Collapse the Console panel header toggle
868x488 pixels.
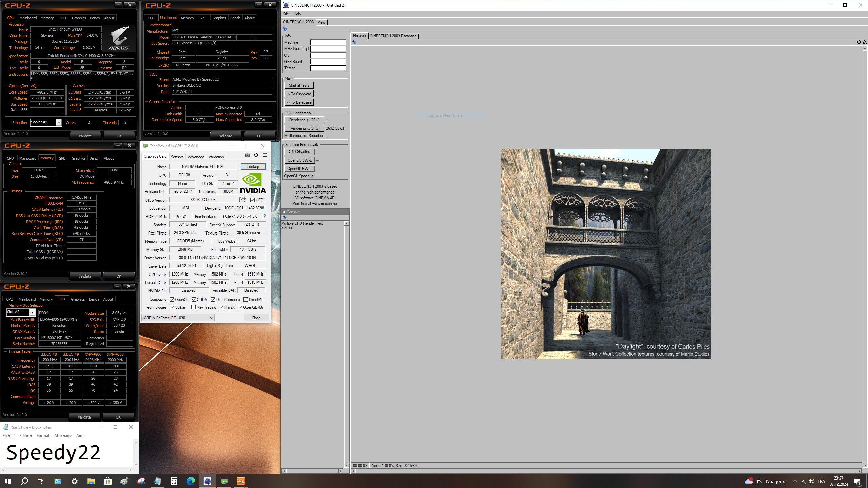284,212
